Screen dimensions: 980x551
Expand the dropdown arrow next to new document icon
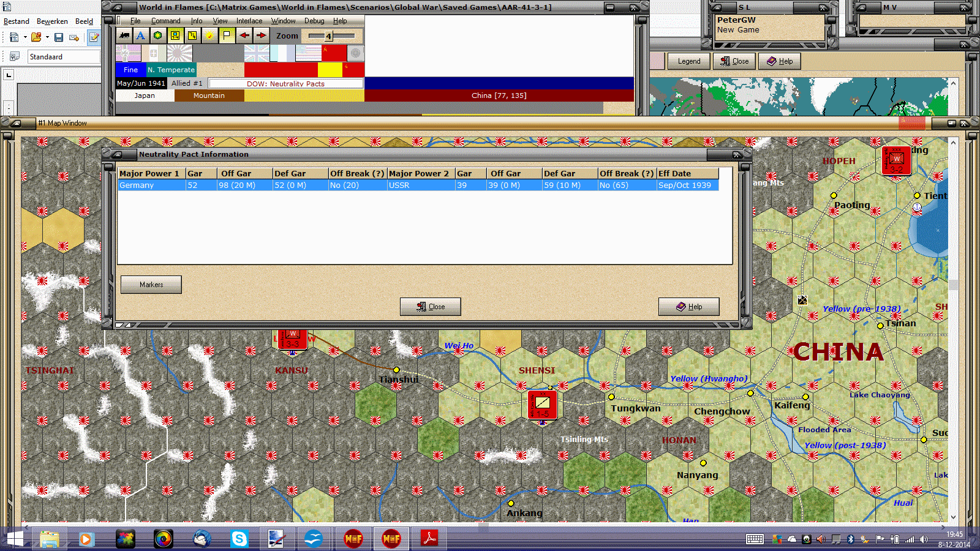pyautogui.click(x=25, y=37)
